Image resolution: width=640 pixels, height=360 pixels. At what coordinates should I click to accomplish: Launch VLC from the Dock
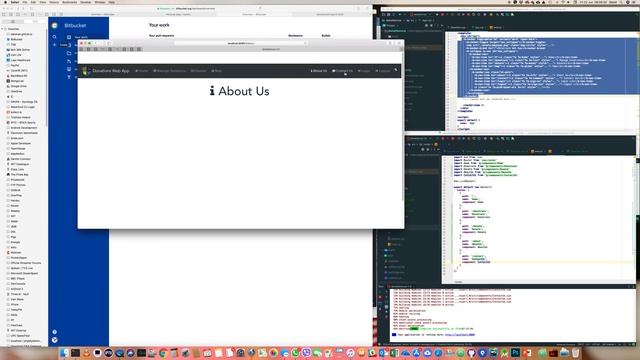86,353
